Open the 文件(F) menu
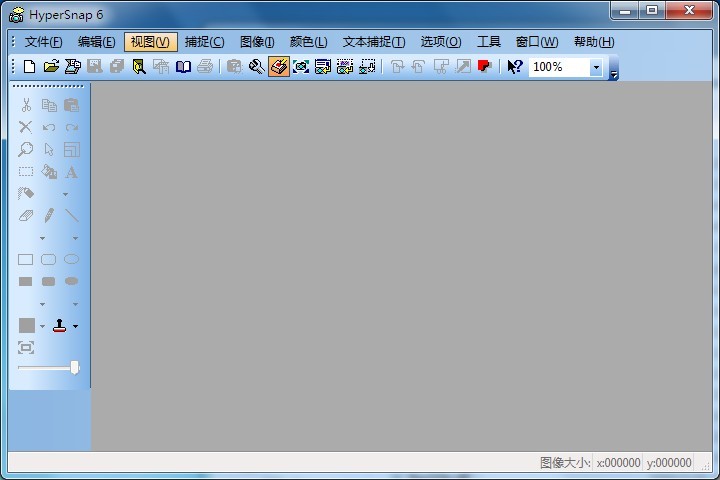Screen dimensions: 720x480 click(43, 42)
